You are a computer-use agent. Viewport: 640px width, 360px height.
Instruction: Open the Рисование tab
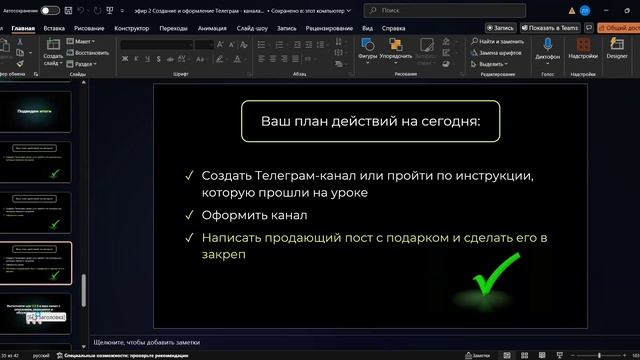[x=89, y=28]
